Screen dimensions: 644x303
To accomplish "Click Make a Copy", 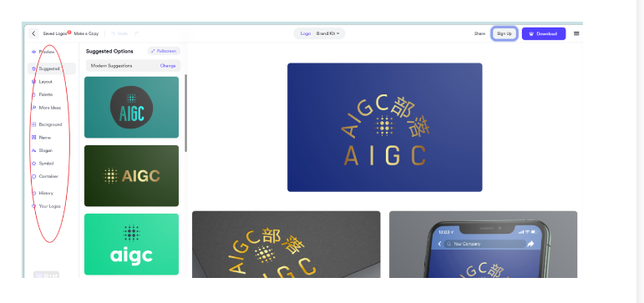I will [86, 33].
